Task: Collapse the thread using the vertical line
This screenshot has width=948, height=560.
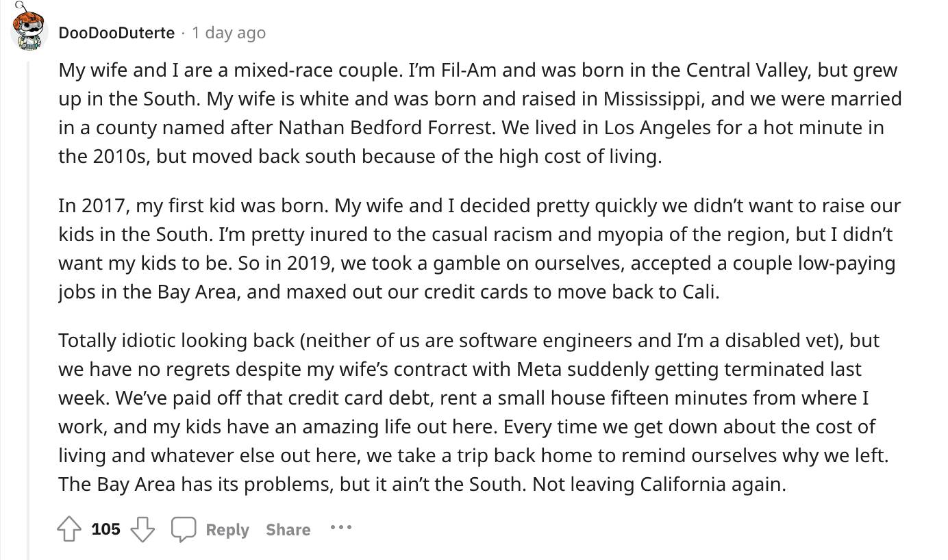Action: coord(29,308)
